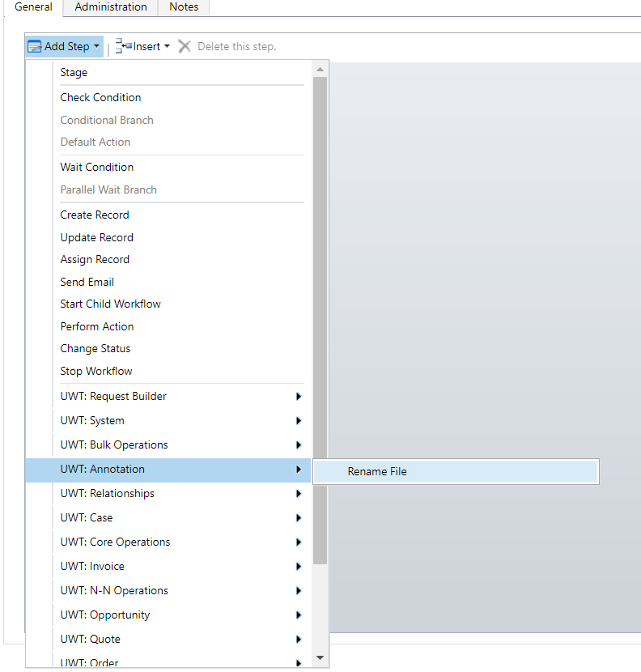Click the UWT: Bulk Operations label
641x672 pixels.
[114, 444]
